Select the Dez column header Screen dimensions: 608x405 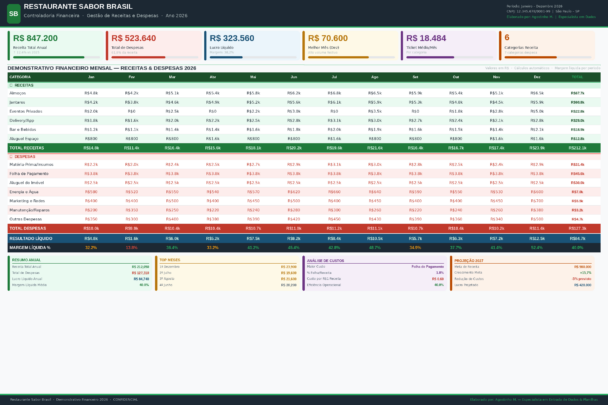click(x=537, y=76)
